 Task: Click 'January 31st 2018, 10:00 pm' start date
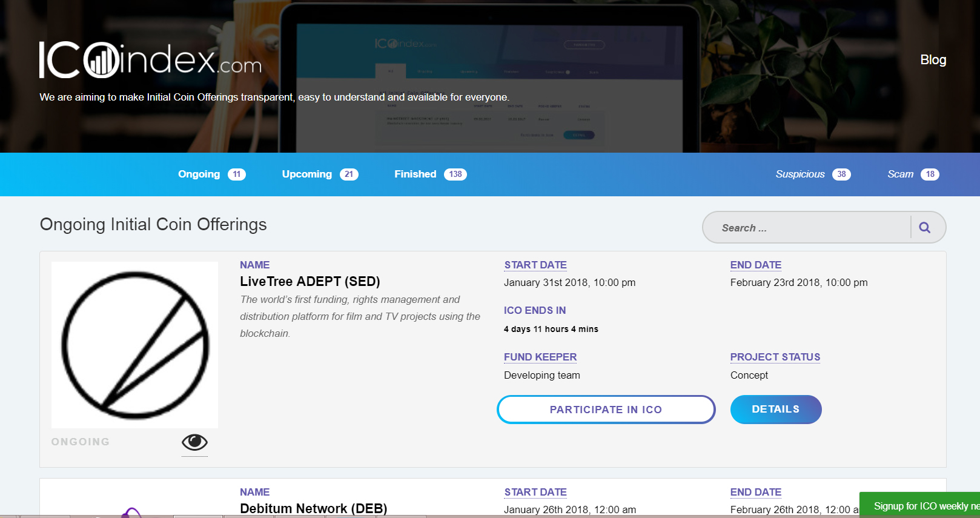570,282
